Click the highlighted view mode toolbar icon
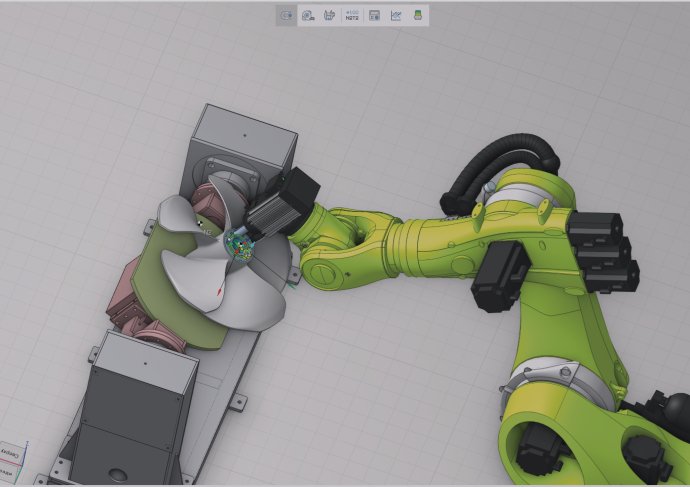Viewport: 690px width, 487px height. click(x=286, y=16)
